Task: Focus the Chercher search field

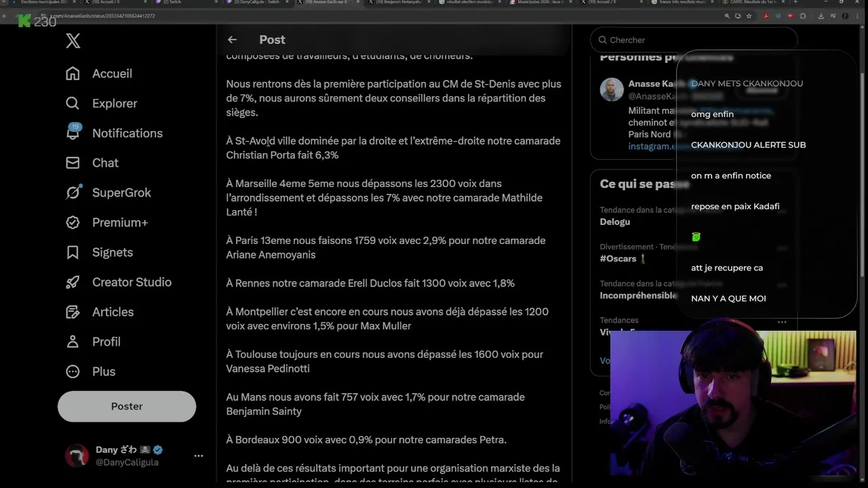Action: [x=694, y=40]
